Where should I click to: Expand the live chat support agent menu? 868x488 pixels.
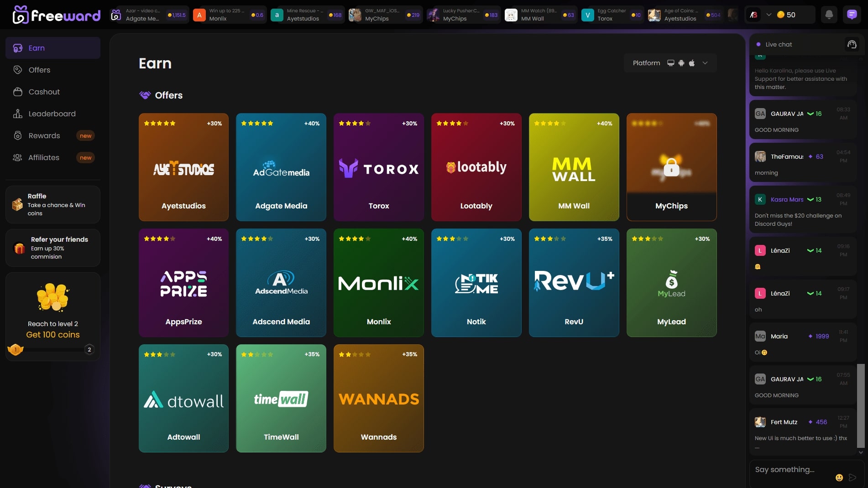852,44
